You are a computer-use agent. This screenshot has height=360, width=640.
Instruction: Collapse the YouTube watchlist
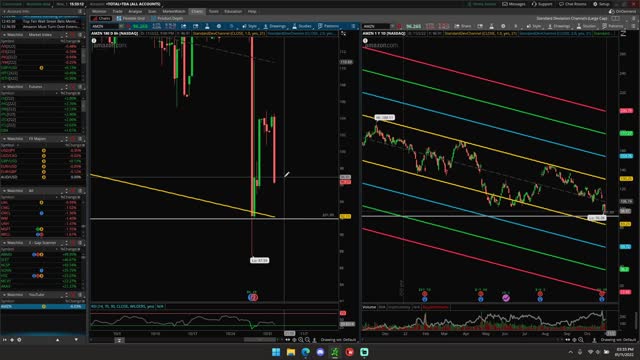click(x=4, y=294)
